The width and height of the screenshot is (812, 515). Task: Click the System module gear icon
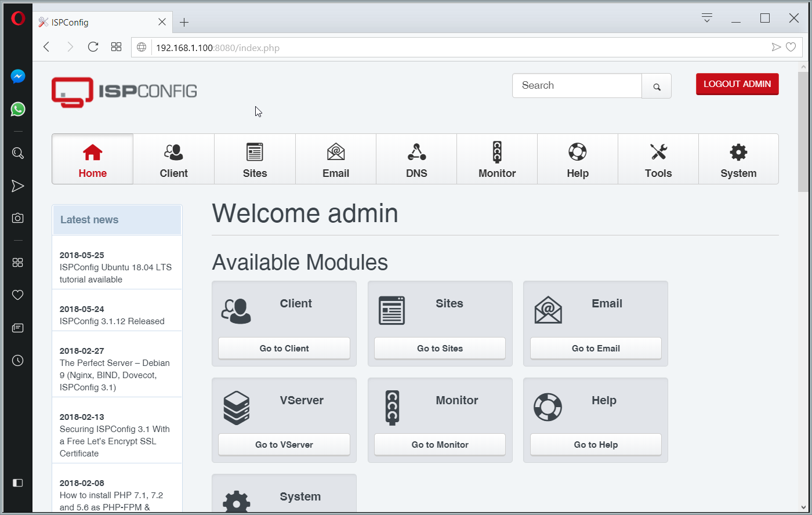237,502
